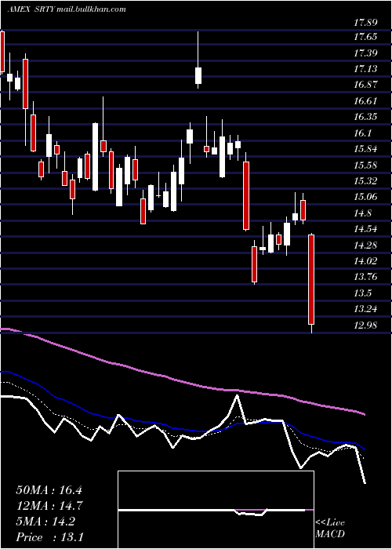Click inside the MACD indicator box

tap(216, 510)
